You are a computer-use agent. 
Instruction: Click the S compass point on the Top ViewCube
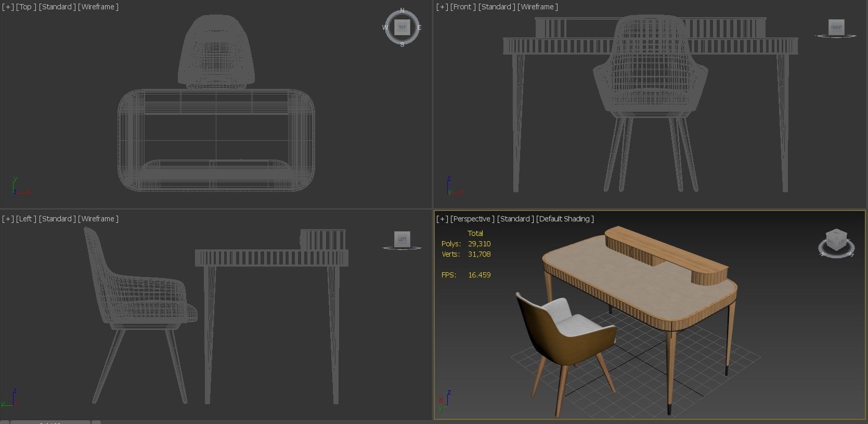[x=402, y=45]
